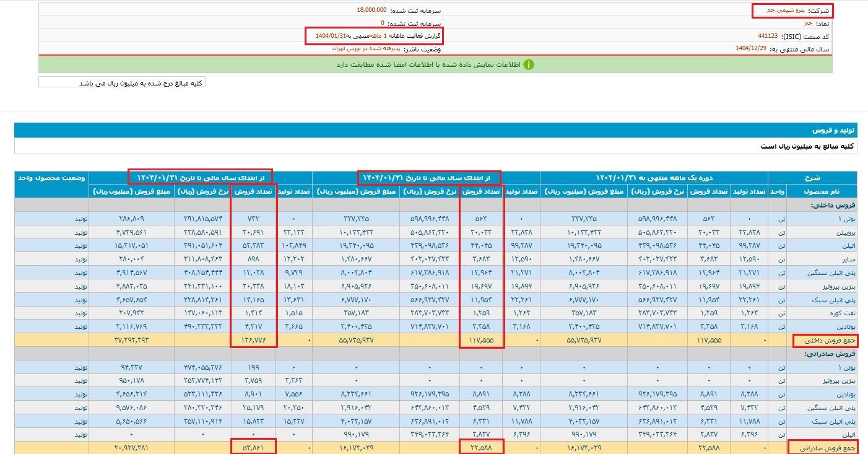
Task: Click report period end date 1404/01/31 in header
Action: click(330, 36)
